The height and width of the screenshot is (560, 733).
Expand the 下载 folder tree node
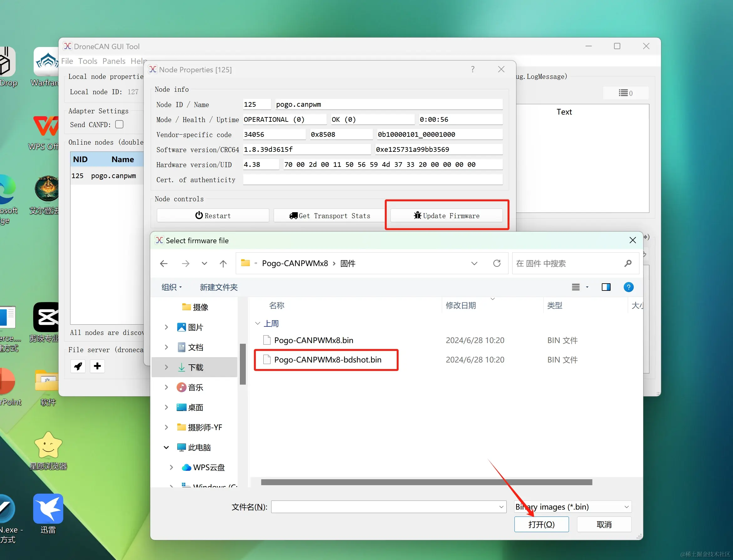tap(166, 367)
